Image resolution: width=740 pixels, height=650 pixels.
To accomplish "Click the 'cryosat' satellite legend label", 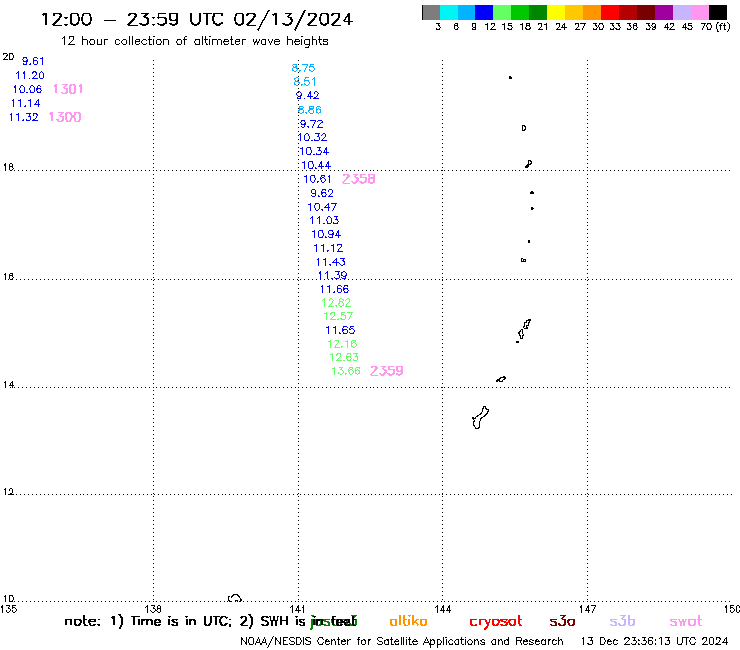I will pyautogui.click(x=496, y=622).
